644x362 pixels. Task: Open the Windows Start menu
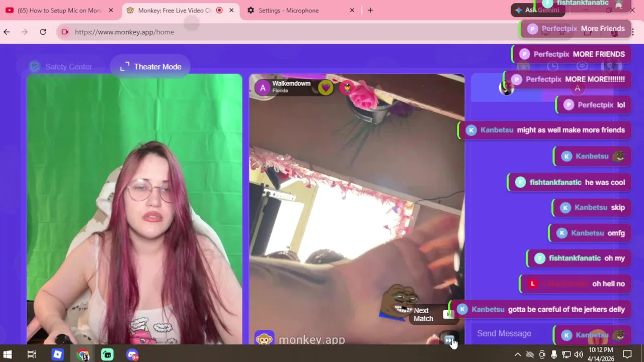(8, 354)
